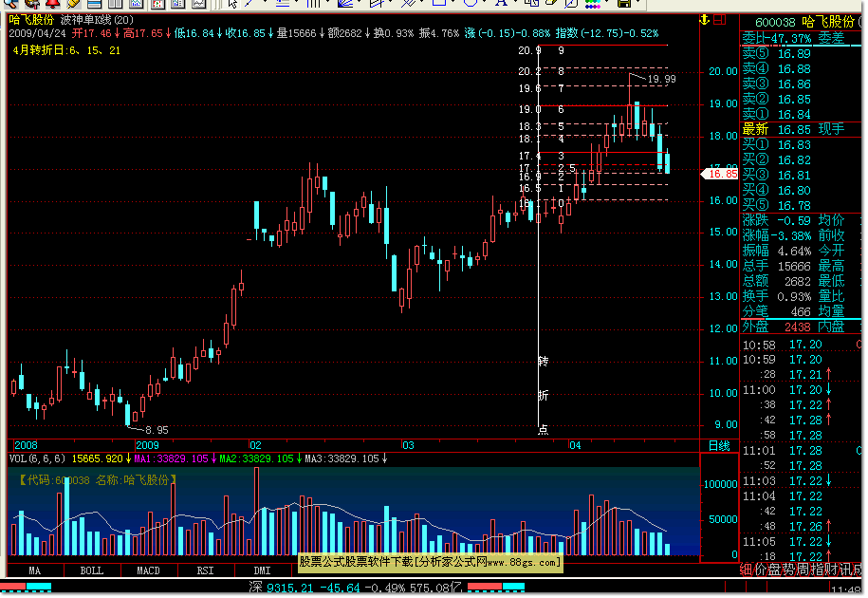Click the stock title 哈飞股份 above the chart

(x=31, y=20)
